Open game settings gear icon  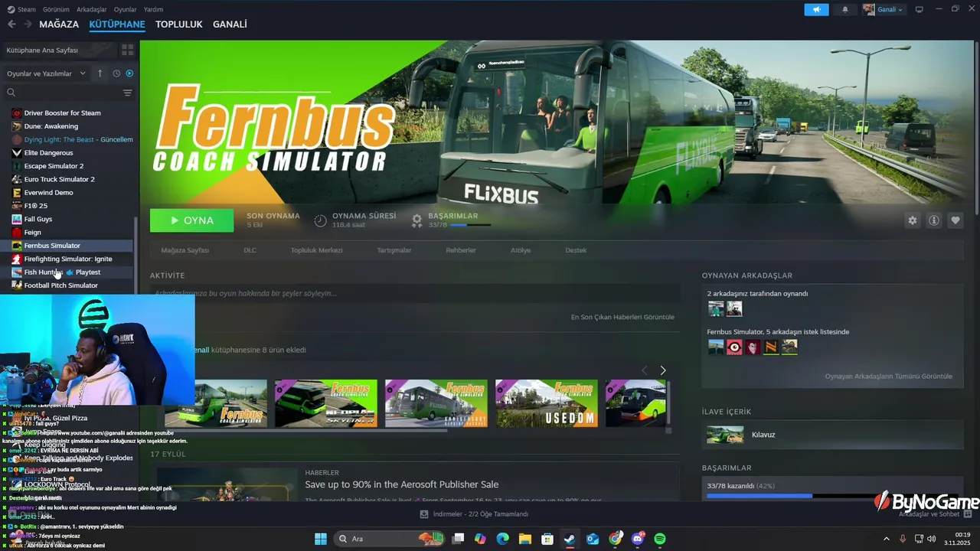pyautogui.click(x=912, y=220)
